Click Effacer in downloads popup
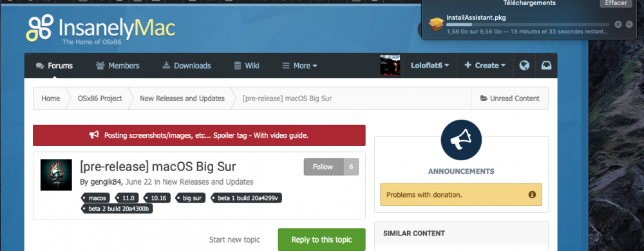 click(x=616, y=3)
